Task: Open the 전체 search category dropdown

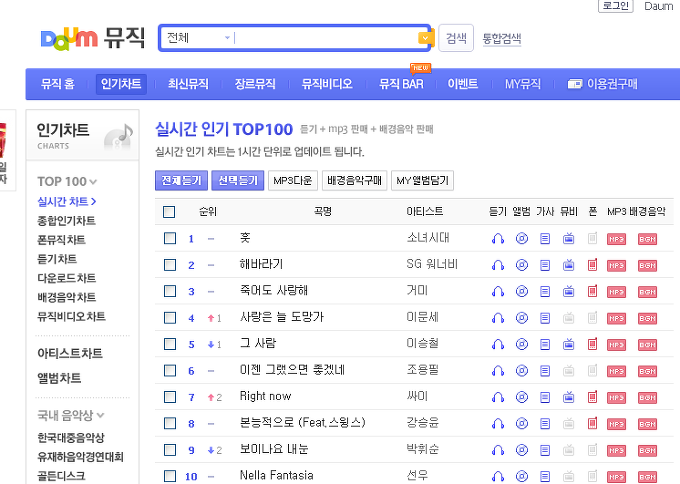Action: (199, 38)
